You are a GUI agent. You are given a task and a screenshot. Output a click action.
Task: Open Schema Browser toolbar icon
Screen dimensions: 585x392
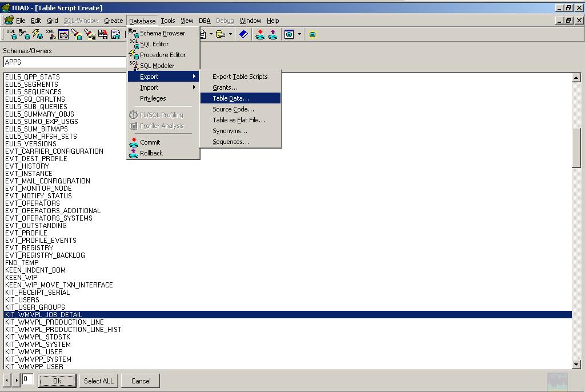[x=24, y=34]
